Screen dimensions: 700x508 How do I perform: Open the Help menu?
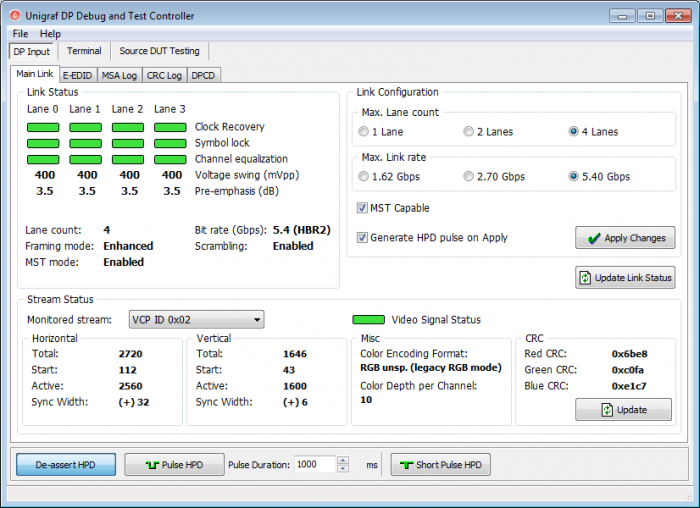click(50, 34)
